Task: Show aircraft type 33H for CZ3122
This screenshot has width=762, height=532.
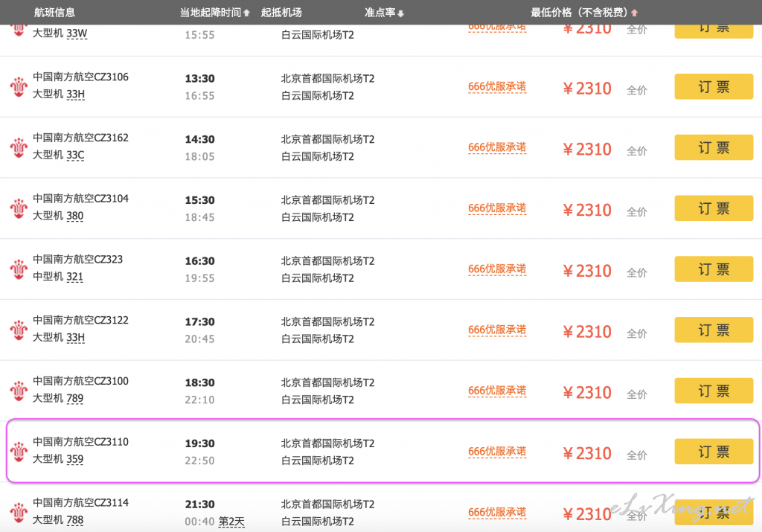Action: point(76,337)
